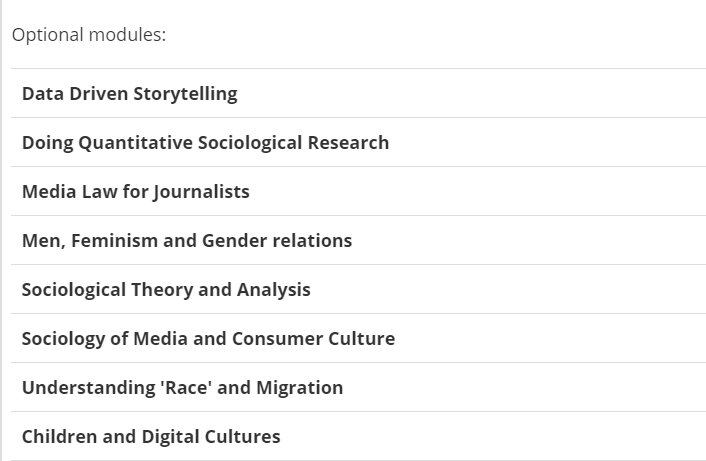Expand the Children and Digital Cultures module
706x461 pixels.
point(358,436)
